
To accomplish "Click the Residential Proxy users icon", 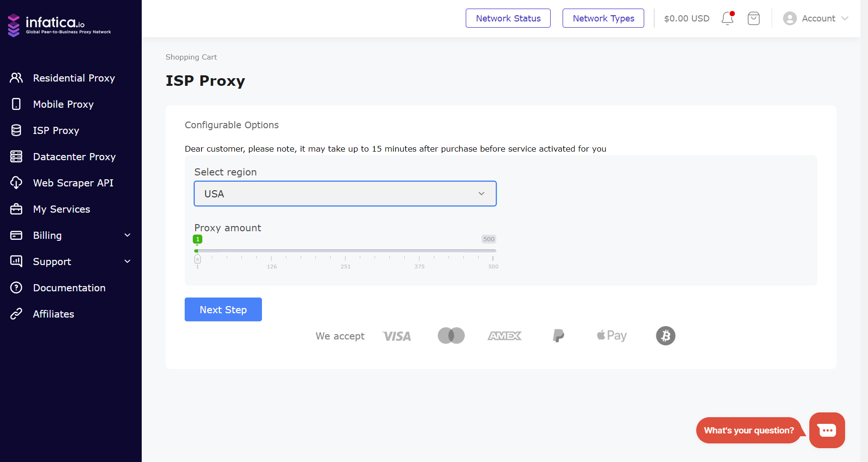I will pos(16,78).
